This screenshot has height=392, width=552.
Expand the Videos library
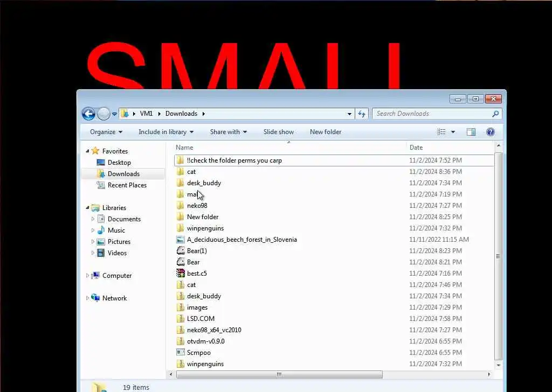[93, 253]
